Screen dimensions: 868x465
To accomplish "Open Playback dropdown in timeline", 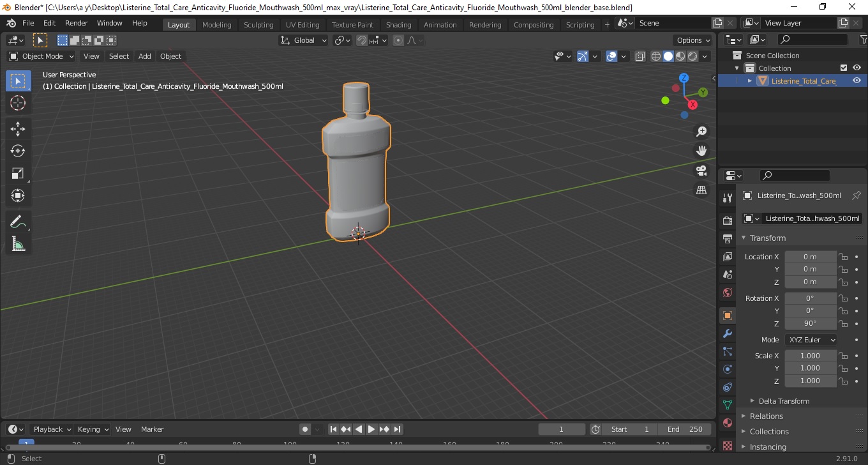I will click(x=51, y=429).
